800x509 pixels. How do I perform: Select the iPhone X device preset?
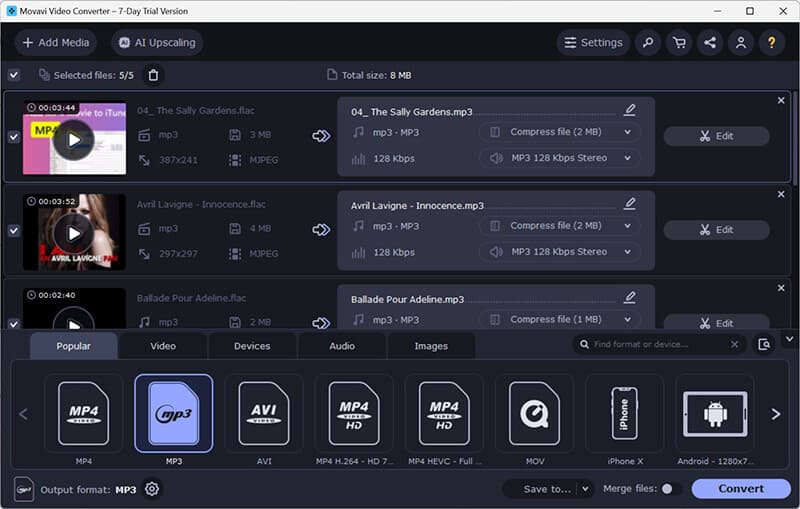[624, 414]
